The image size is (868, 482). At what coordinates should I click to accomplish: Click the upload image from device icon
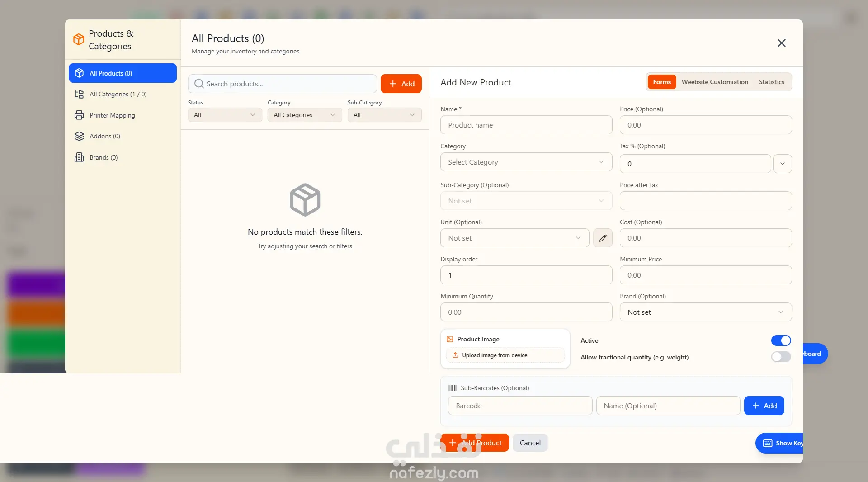pyautogui.click(x=455, y=355)
